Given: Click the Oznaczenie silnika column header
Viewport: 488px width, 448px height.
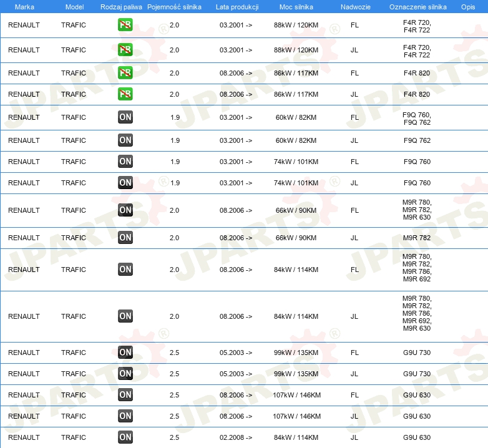Looking at the screenshot, I should pos(417,6).
